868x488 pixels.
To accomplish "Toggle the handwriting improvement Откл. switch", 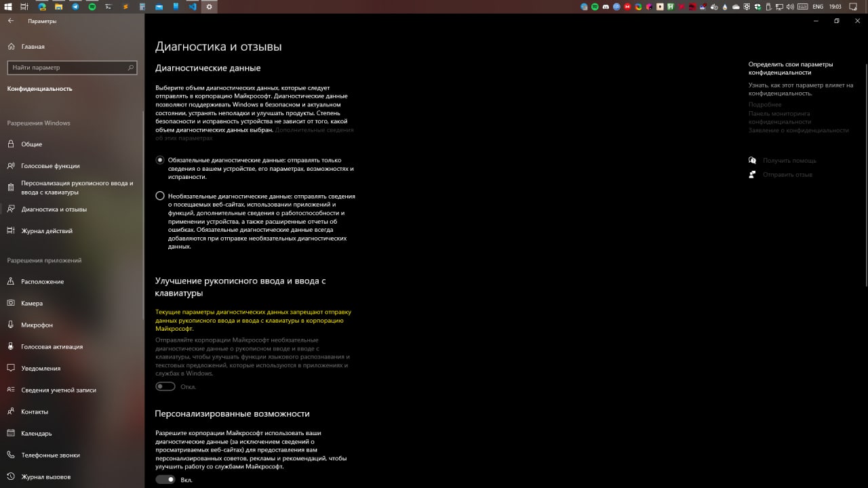I will click(x=165, y=386).
